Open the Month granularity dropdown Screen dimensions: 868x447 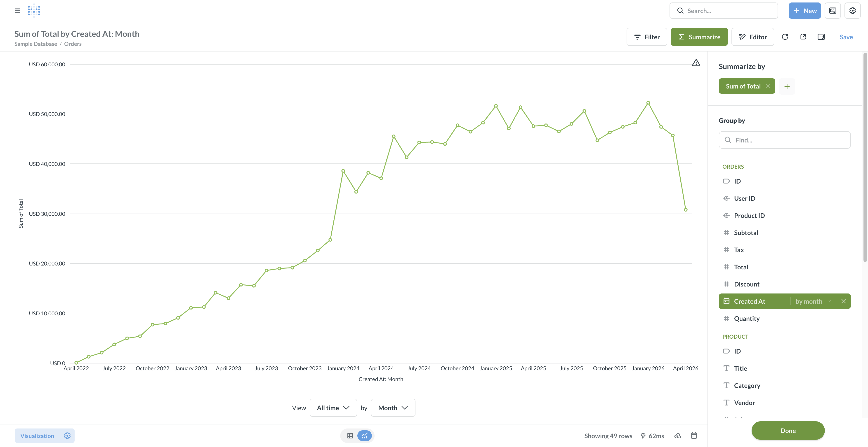click(393, 408)
